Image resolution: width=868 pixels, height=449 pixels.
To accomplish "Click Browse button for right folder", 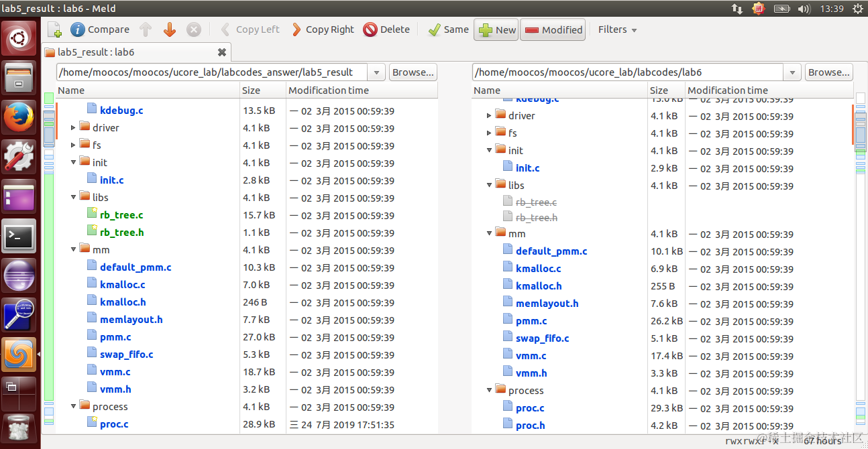I will 828,72.
